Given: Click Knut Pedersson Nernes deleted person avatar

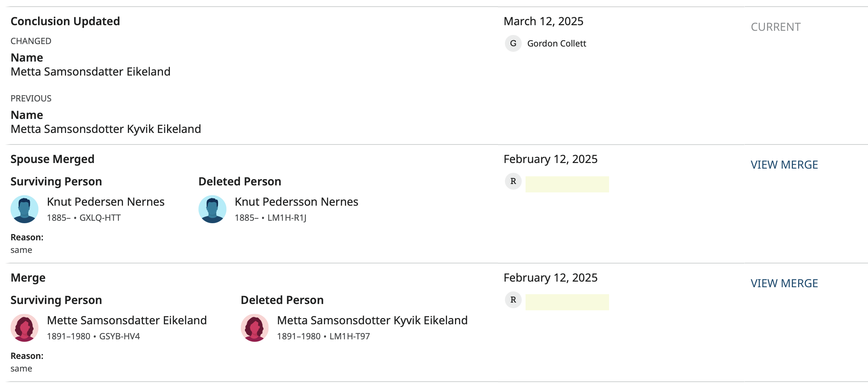Looking at the screenshot, I should click(212, 209).
